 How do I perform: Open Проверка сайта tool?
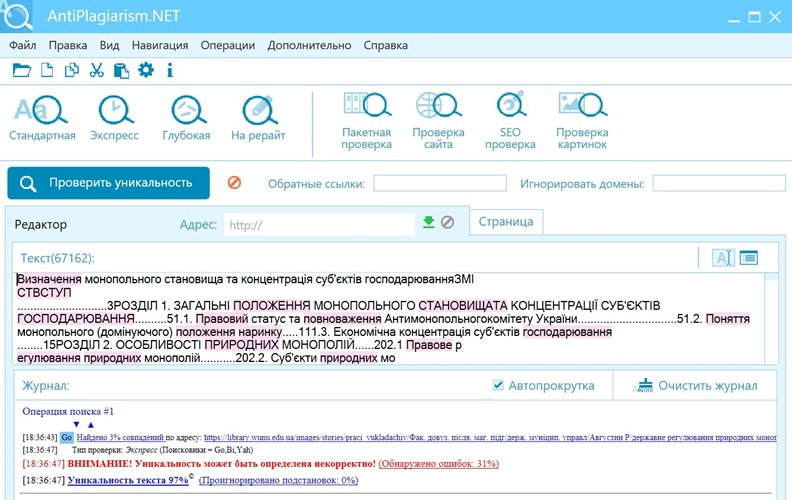click(x=438, y=121)
